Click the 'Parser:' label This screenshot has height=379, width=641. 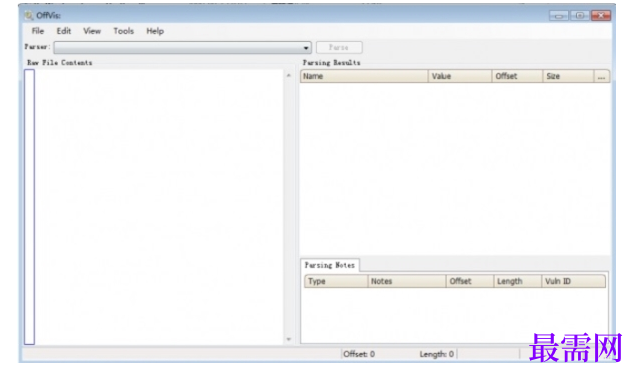(x=37, y=47)
